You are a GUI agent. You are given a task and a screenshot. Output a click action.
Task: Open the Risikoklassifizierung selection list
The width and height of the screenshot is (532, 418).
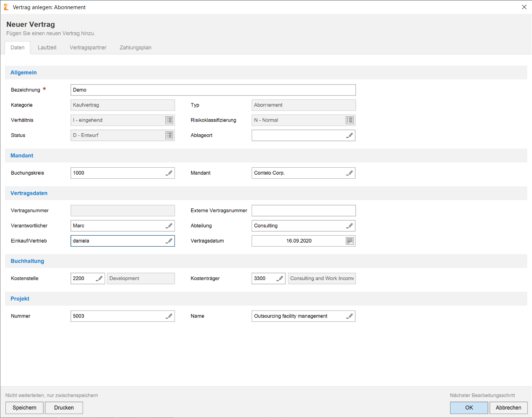point(350,120)
